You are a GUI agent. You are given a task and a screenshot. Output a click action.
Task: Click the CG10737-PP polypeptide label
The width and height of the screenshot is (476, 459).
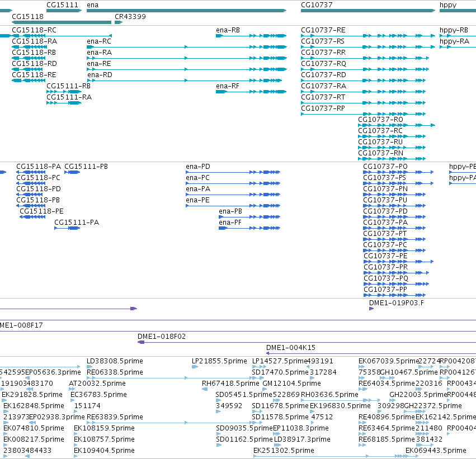click(x=385, y=290)
